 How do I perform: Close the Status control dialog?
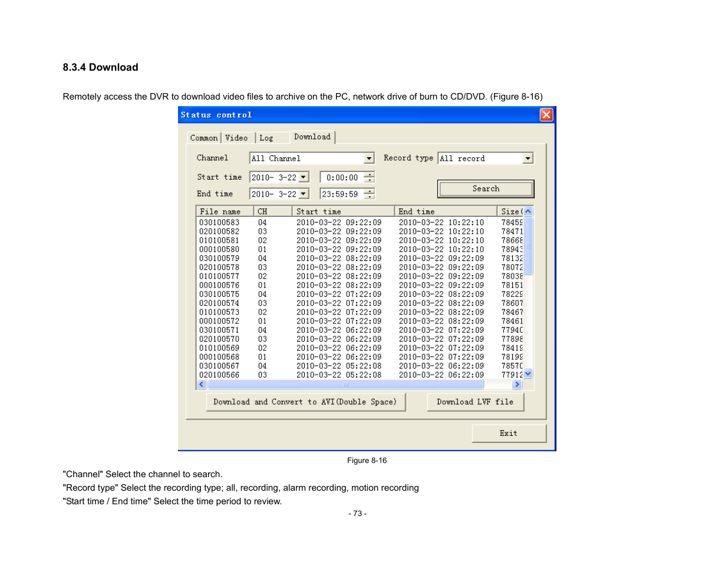coord(546,114)
